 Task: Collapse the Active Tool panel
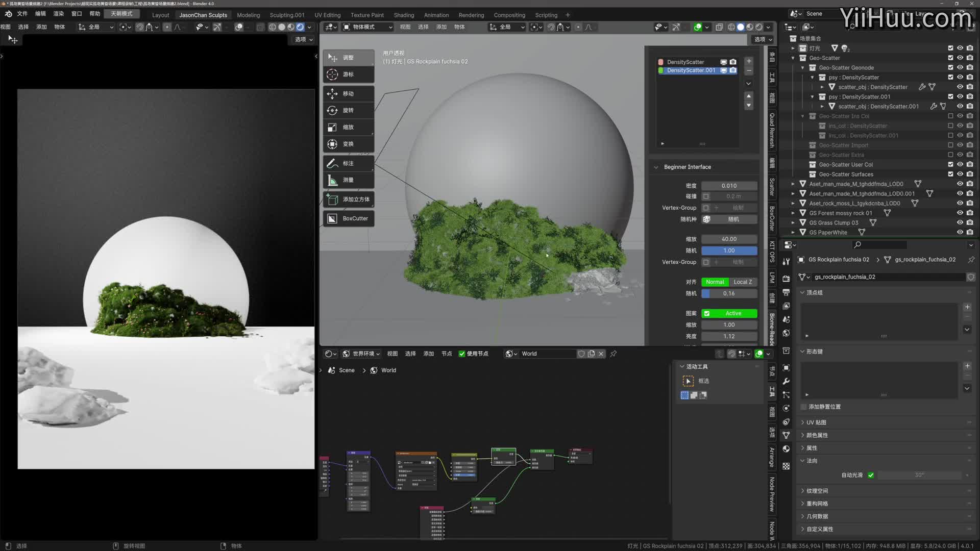pos(682,366)
